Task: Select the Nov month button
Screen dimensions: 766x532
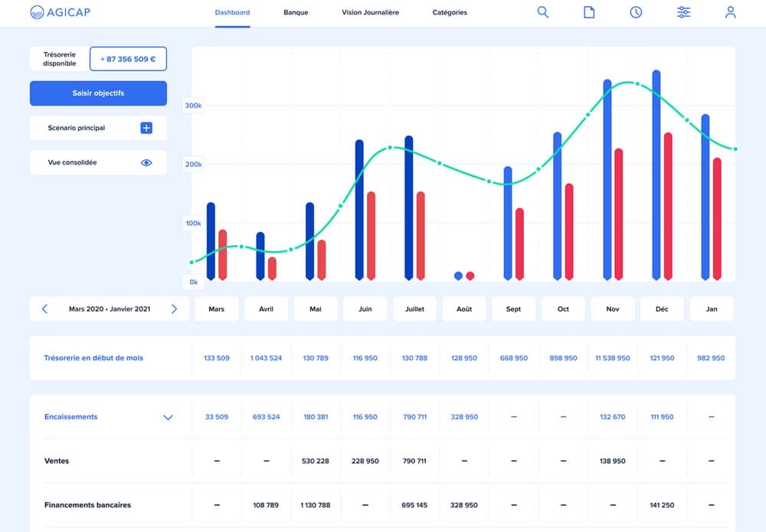Action: [x=613, y=309]
